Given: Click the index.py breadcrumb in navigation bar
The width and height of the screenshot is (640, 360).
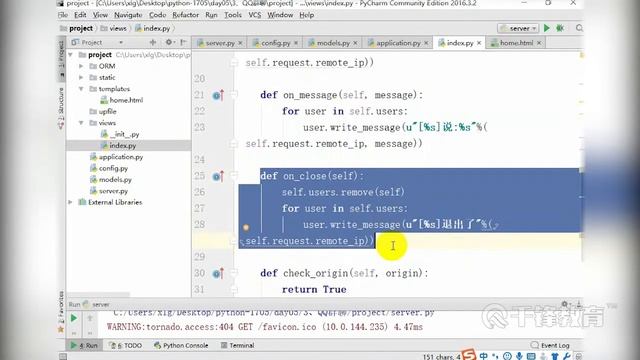Looking at the screenshot, I should 153,29.
